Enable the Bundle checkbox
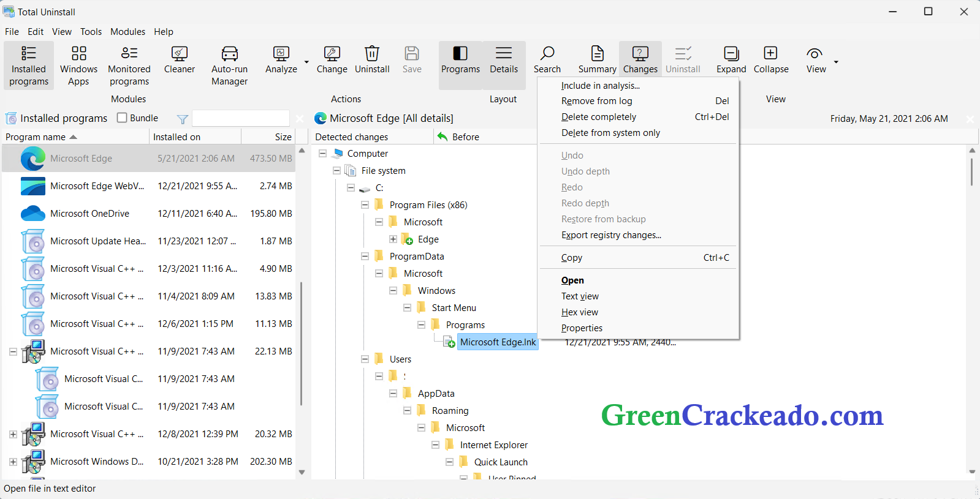The width and height of the screenshot is (980, 499). pyautogui.click(x=122, y=118)
